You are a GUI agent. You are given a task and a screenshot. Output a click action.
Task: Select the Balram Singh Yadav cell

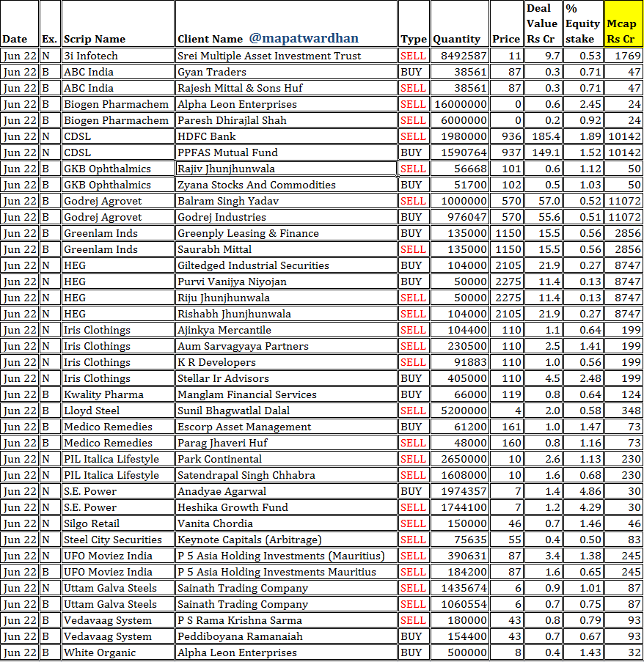click(286, 201)
